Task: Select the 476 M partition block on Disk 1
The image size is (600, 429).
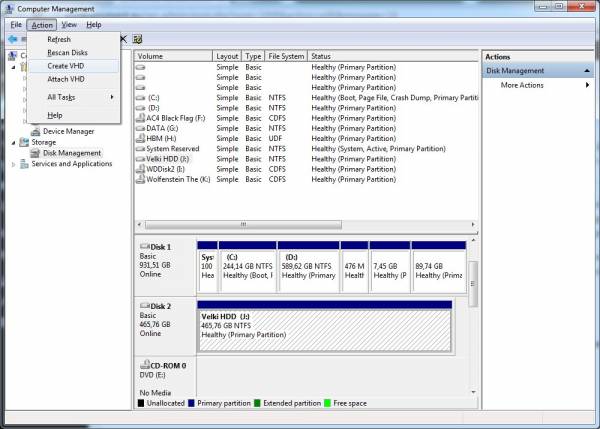Action: 354,267
